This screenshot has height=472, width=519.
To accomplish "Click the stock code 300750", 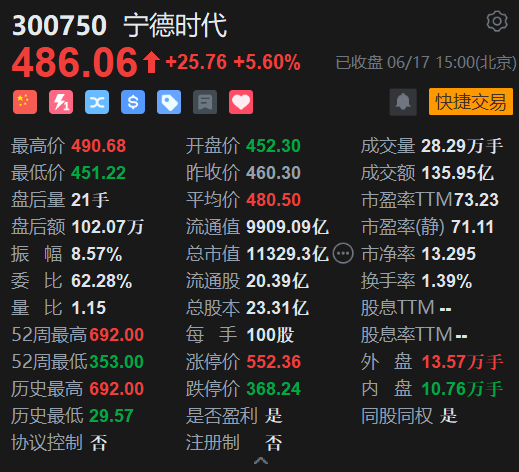I will [x=59, y=25].
